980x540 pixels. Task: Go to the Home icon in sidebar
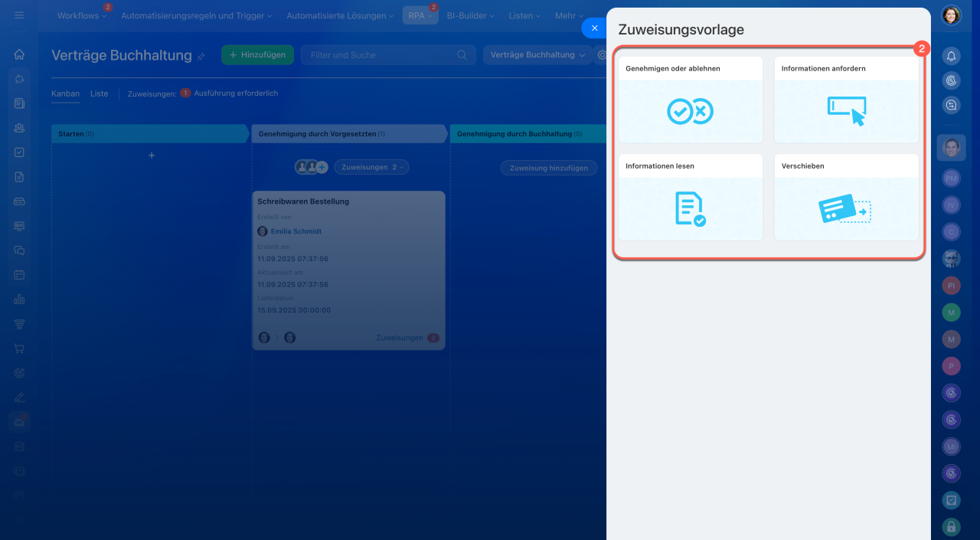click(x=19, y=54)
